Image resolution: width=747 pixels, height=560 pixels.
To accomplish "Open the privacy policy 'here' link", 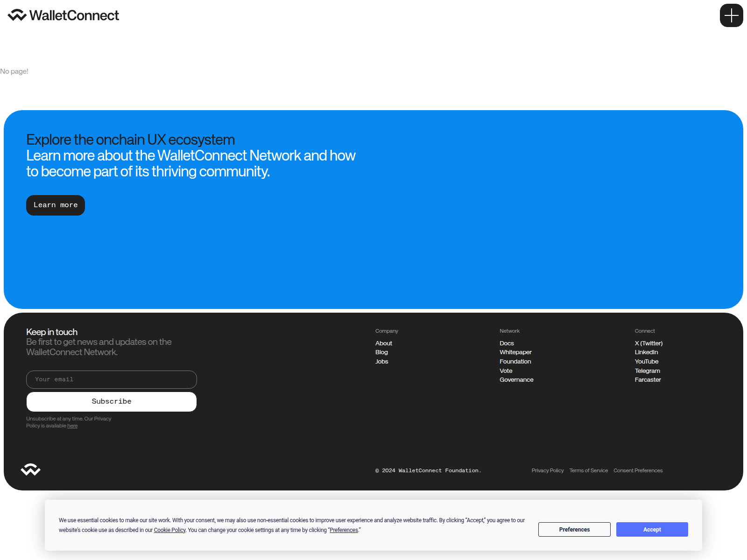I will pyautogui.click(x=72, y=426).
